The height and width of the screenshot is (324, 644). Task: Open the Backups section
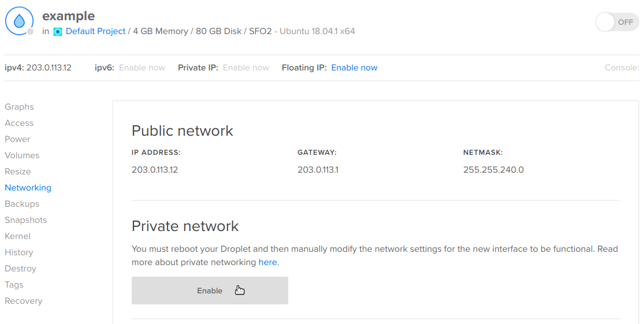click(22, 204)
